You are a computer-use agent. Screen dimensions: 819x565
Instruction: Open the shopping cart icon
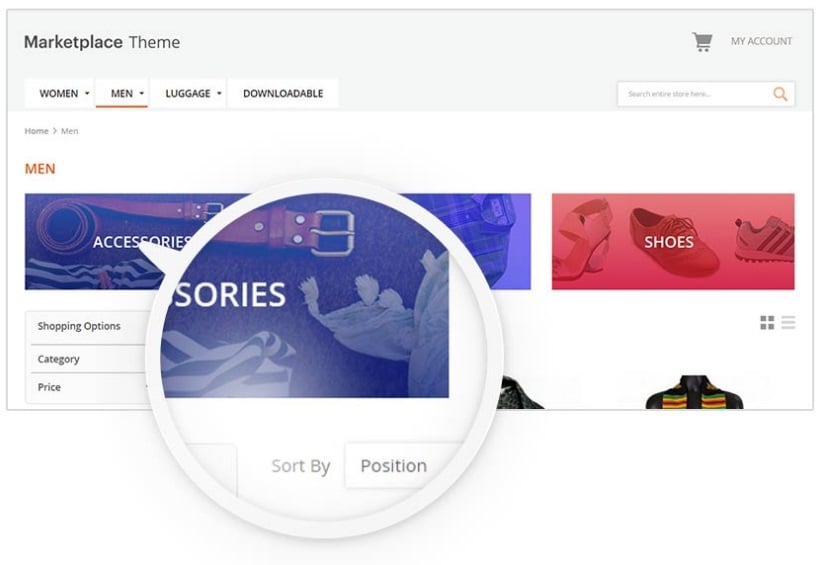click(702, 42)
